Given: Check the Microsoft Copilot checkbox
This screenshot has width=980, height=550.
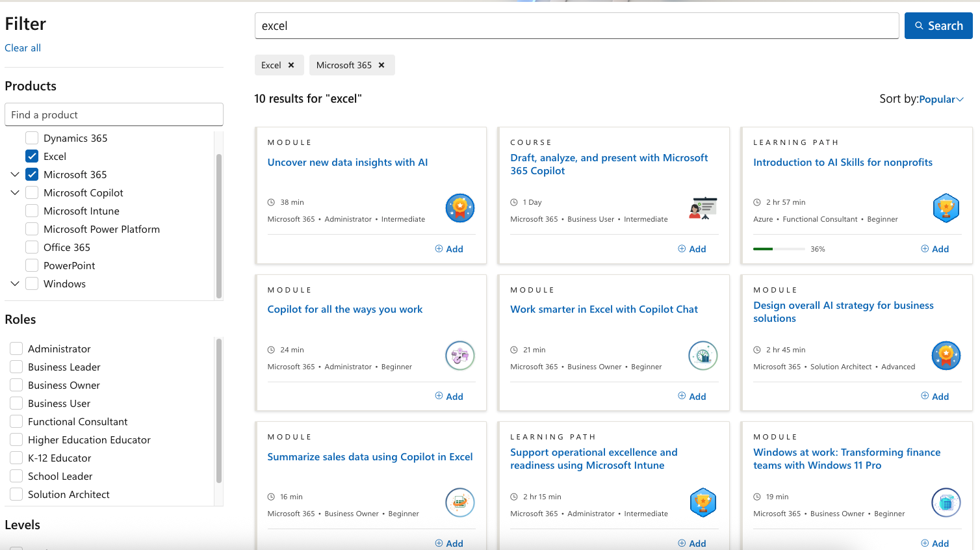Looking at the screenshot, I should (32, 192).
